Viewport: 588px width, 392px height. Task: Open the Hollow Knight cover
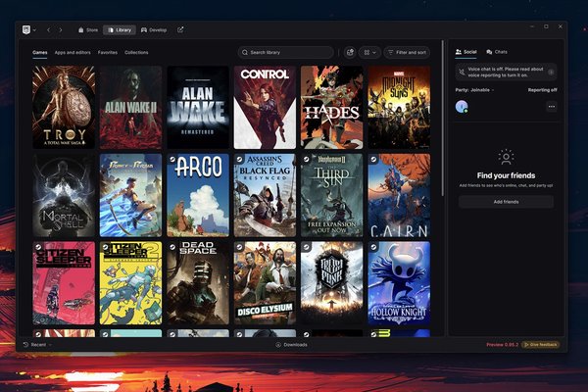click(x=399, y=283)
